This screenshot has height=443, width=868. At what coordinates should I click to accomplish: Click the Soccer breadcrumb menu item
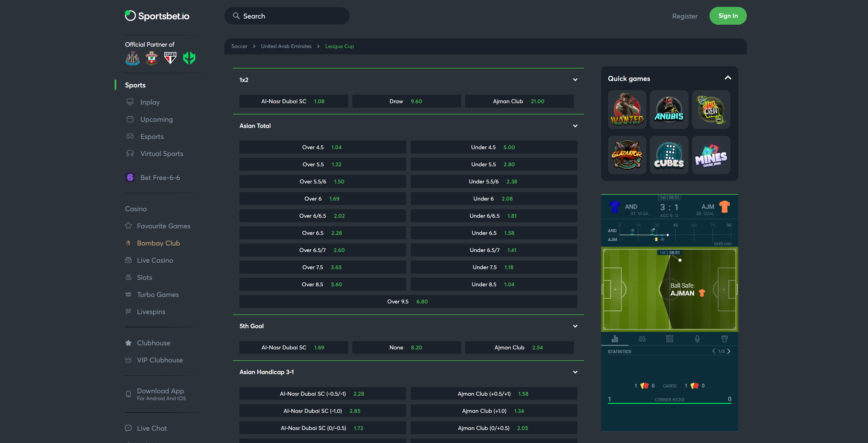click(x=239, y=46)
